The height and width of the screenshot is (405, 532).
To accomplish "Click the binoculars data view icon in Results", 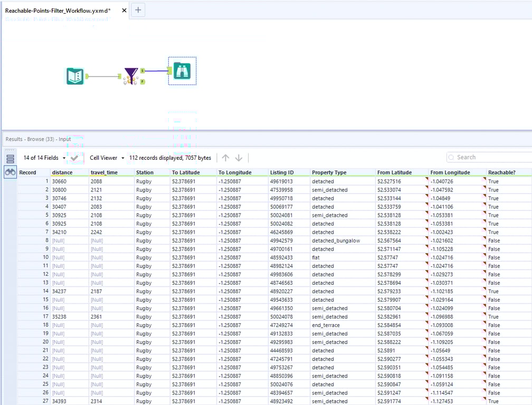I will 10,172.
